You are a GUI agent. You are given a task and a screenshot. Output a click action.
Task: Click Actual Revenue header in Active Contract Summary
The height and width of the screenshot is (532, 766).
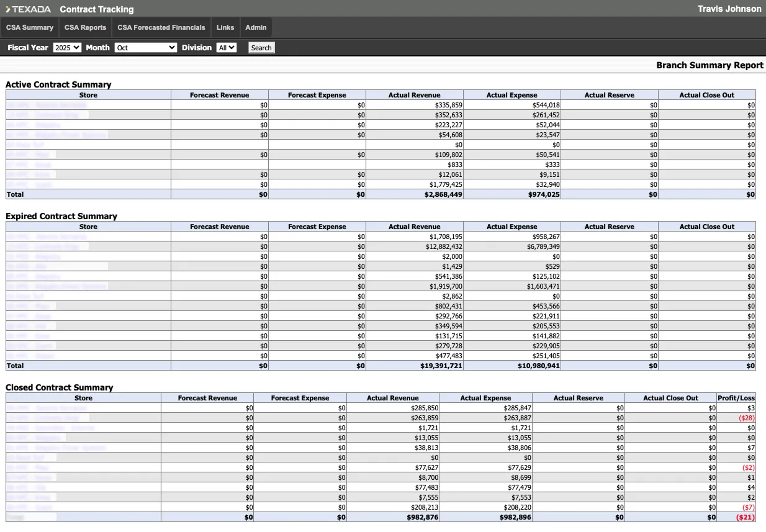[414, 95]
